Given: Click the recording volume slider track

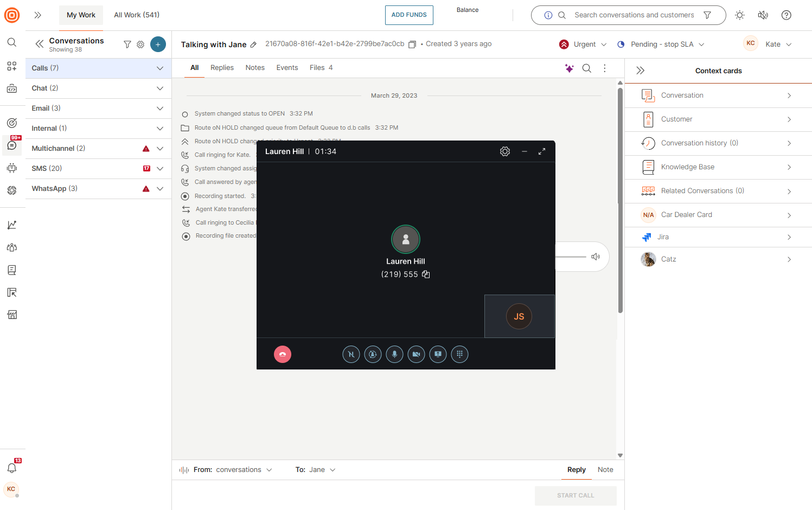Looking at the screenshot, I should (570, 257).
